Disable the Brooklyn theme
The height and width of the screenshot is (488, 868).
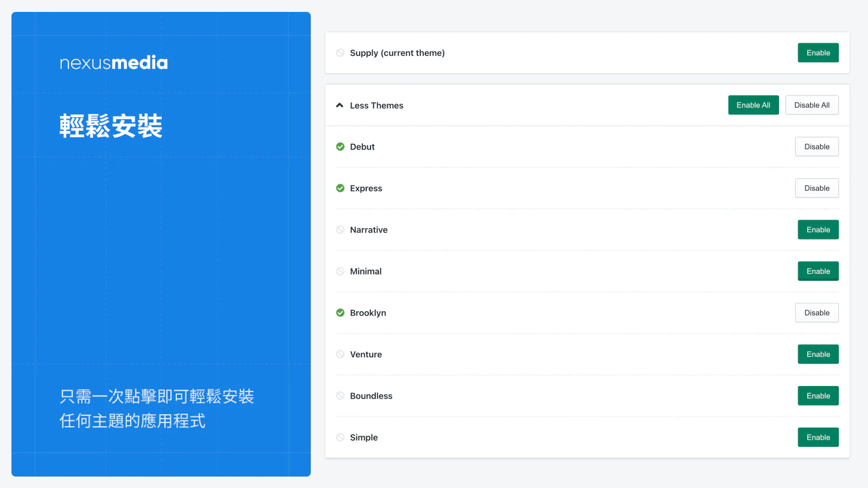[x=816, y=313]
